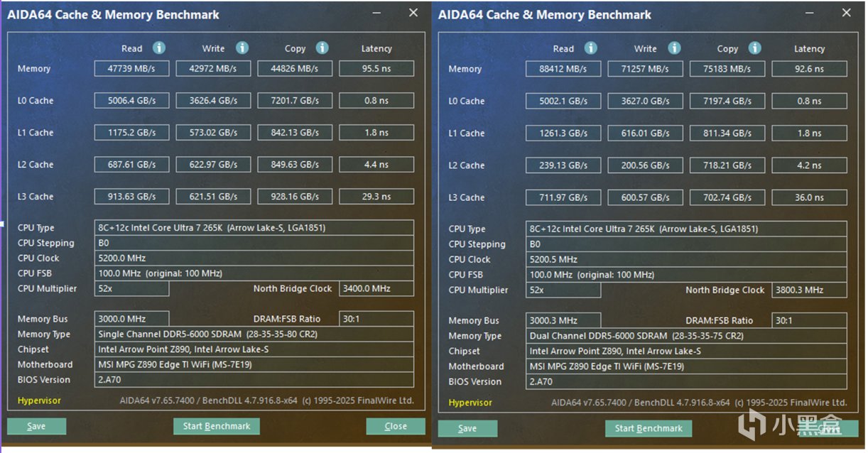The image size is (868, 453).
Task: Click Save in the right benchmark window
Action: point(467,428)
